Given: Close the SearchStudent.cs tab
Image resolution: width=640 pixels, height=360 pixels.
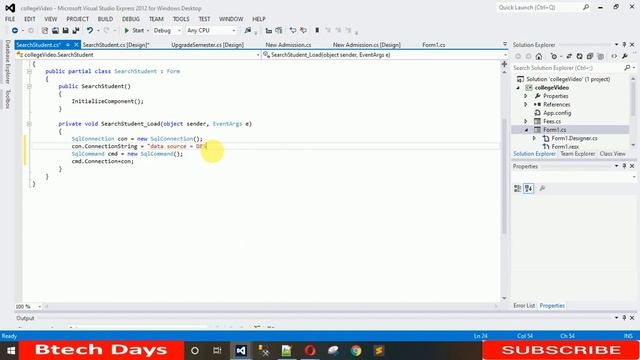Looking at the screenshot, I should pyautogui.click(x=76, y=45).
